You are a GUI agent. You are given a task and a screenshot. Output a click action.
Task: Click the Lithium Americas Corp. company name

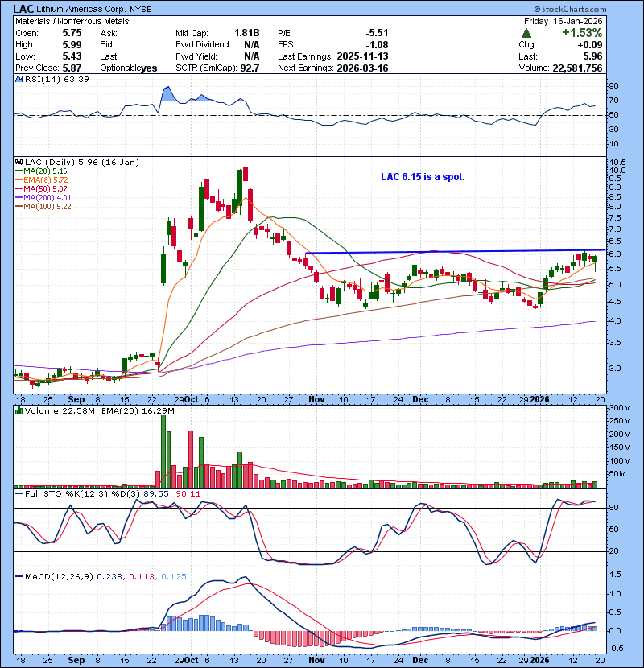[x=82, y=9]
